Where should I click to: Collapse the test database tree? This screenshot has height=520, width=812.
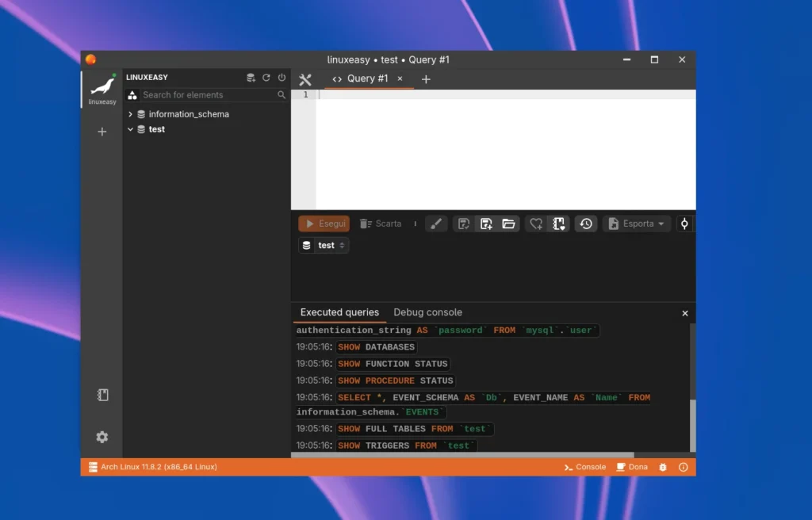130,129
